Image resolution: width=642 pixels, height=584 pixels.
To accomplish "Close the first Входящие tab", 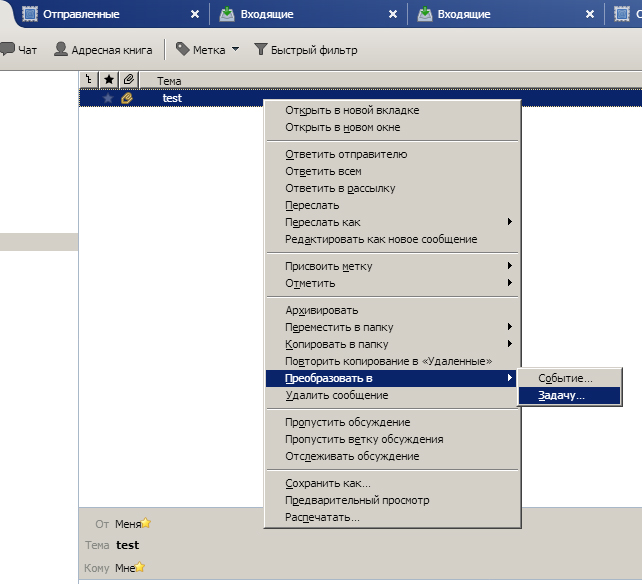I will pos(393,14).
